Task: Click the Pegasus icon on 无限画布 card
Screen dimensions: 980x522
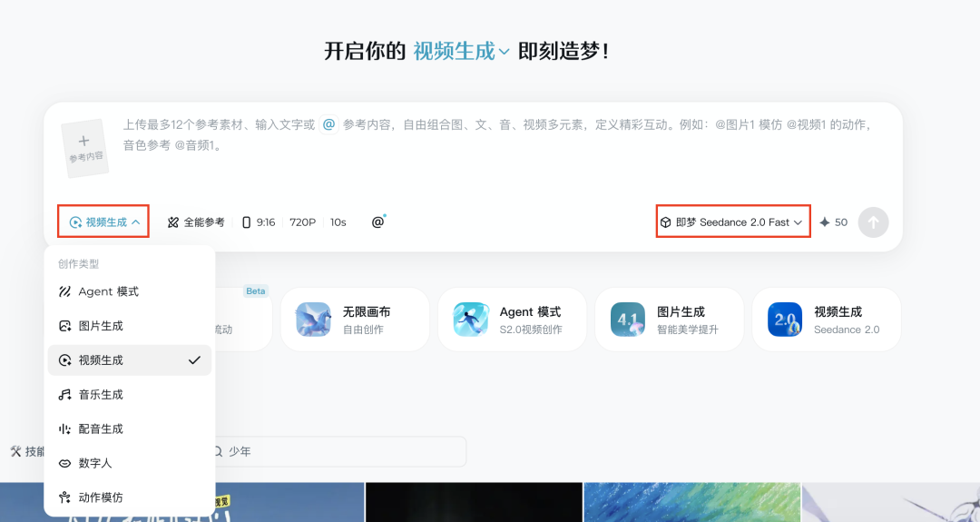Action: (313, 320)
